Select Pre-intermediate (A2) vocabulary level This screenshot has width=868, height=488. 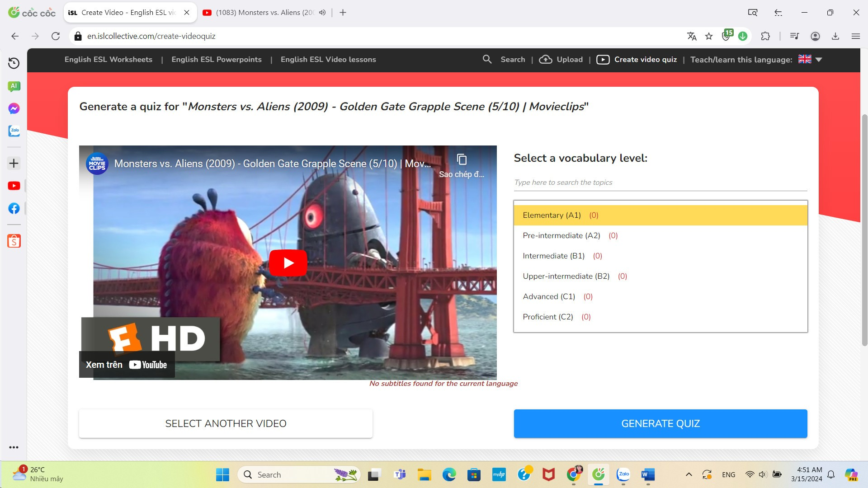click(660, 235)
